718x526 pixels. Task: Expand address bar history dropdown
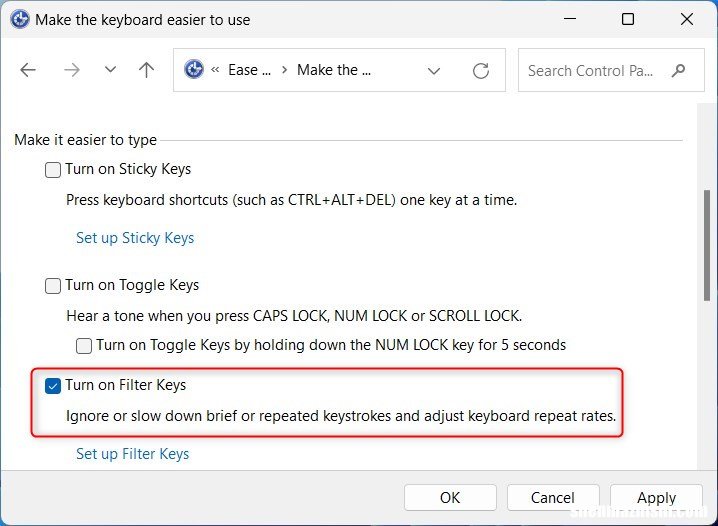434,71
